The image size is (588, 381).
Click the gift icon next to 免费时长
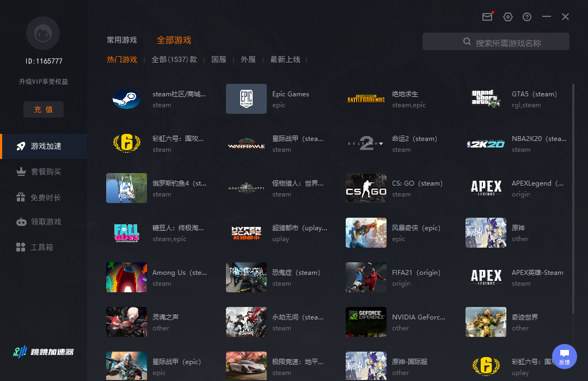21,197
